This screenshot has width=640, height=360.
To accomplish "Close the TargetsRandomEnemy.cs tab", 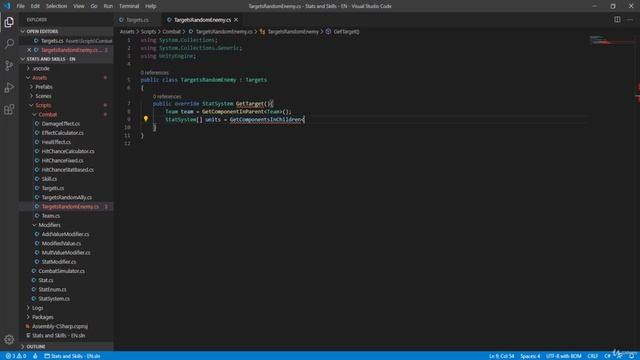I will (236, 20).
